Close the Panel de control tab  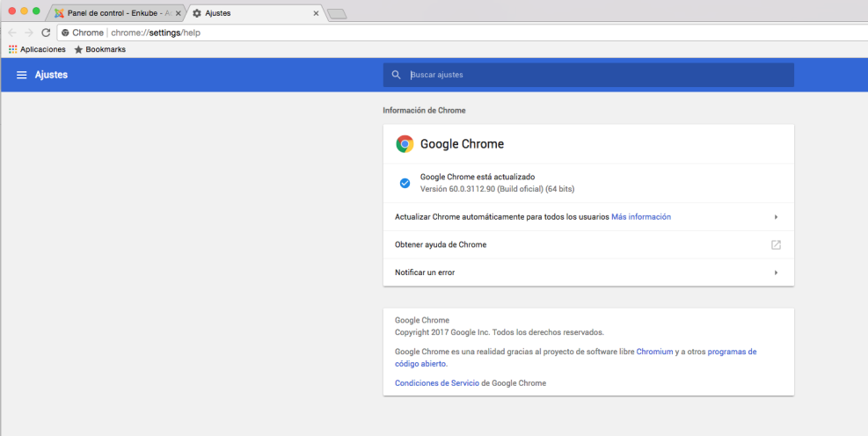178,12
